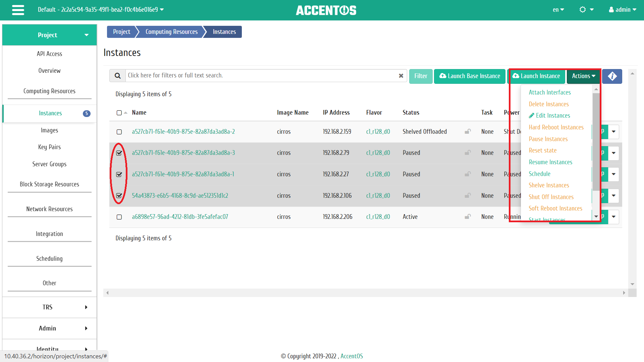Screen dimensions: 644x362
Task: Choose Delete Instances from Actions menu
Action: (x=549, y=104)
